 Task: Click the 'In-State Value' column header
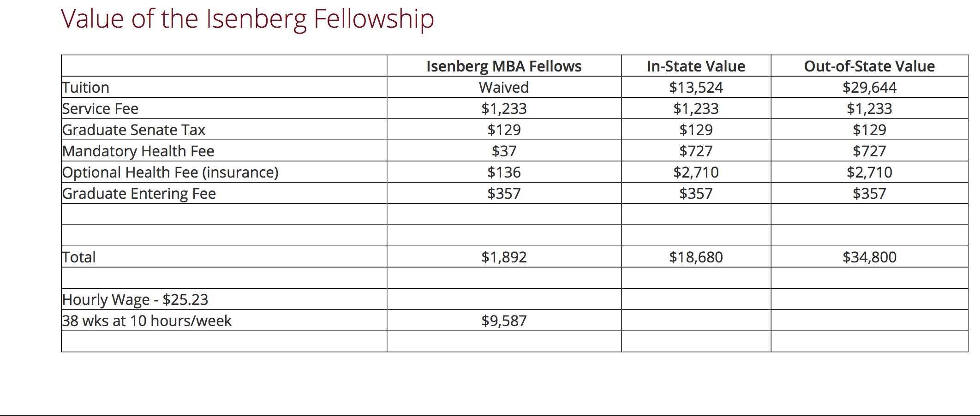click(x=696, y=66)
